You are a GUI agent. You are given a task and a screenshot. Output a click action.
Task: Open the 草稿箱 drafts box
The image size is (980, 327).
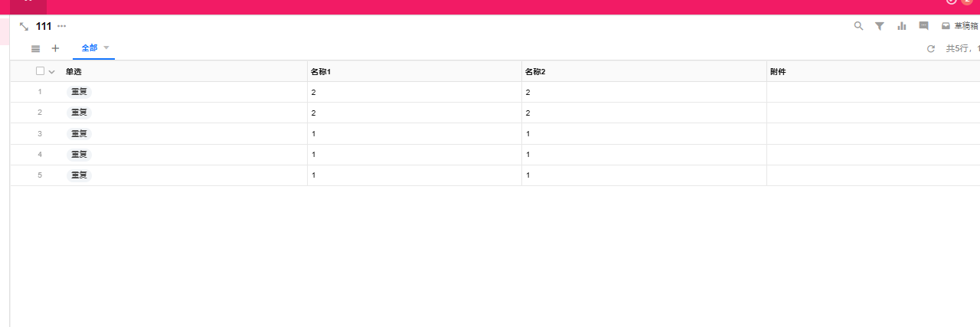point(960,26)
